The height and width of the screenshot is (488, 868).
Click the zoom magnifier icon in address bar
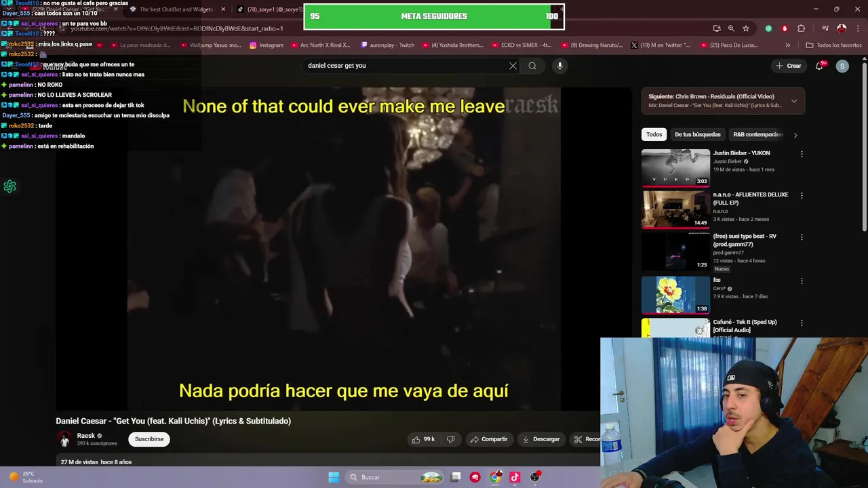point(731,28)
